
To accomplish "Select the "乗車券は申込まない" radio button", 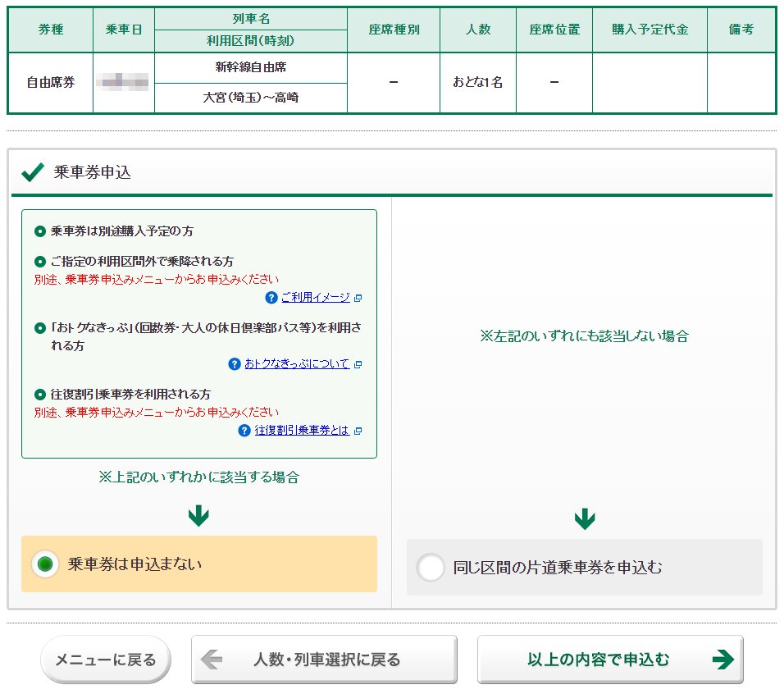I will [45, 564].
